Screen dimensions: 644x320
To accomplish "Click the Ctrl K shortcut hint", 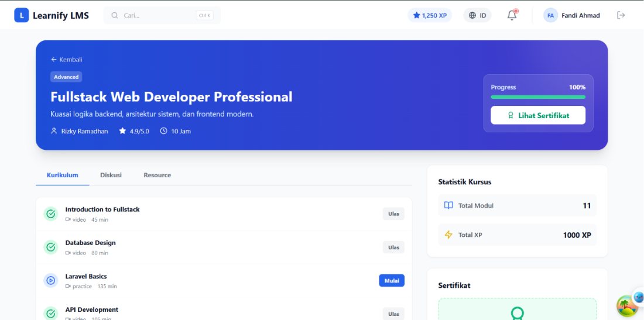I will pyautogui.click(x=204, y=16).
